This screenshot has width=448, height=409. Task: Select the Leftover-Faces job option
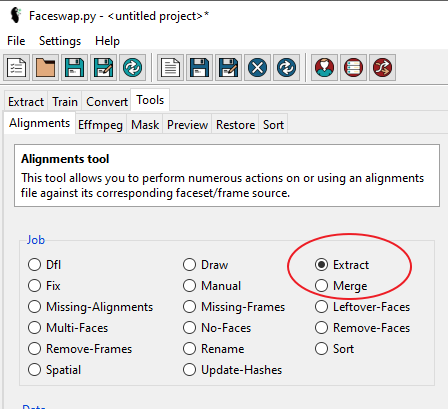coord(362,307)
